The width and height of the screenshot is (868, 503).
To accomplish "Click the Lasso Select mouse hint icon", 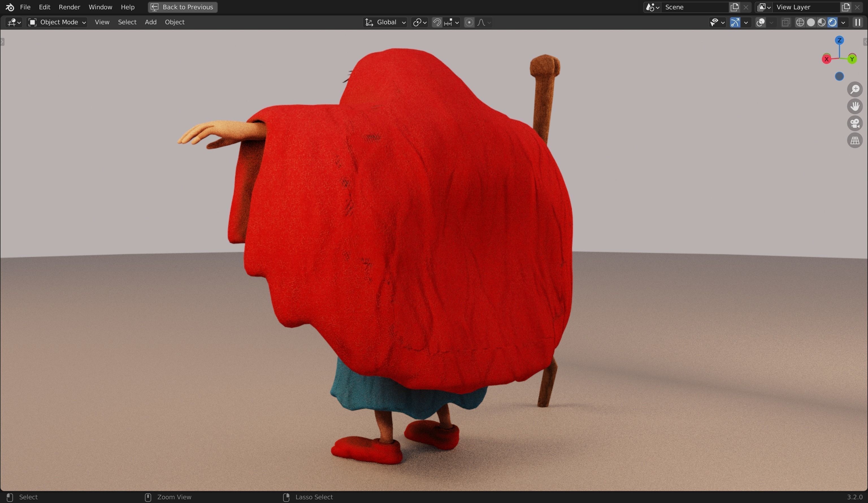I will pos(286,497).
